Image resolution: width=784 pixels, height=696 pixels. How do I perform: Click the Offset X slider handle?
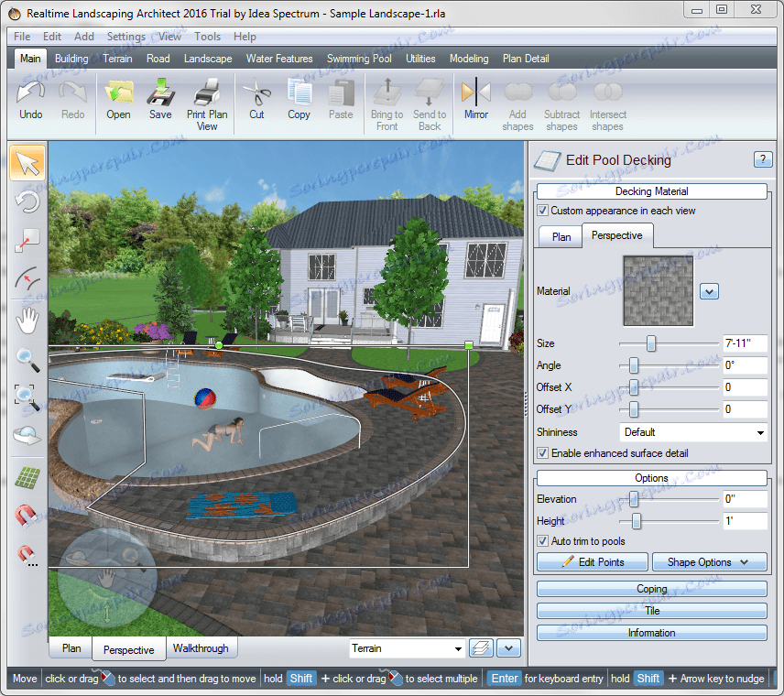[x=634, y=387]
